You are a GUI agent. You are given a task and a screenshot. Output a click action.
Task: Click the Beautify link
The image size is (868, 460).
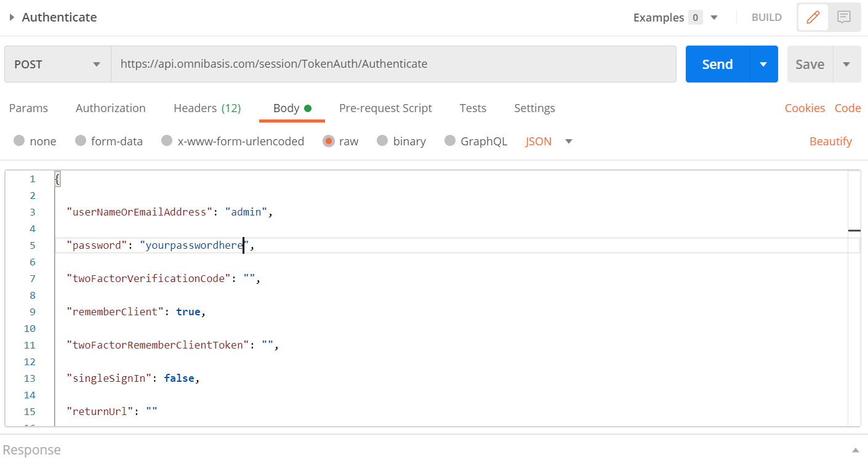point(830,141)
